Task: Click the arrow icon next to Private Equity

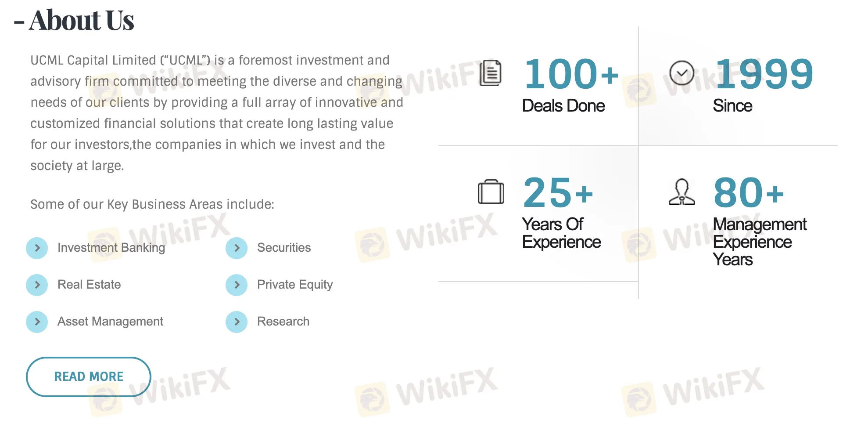Action: [x=237, y=285]
